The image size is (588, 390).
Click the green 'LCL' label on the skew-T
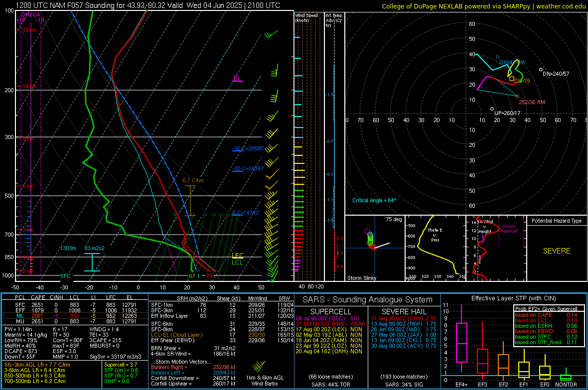(x=237, y=262)
